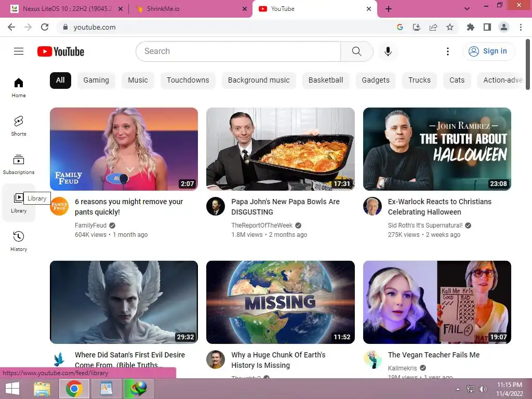Screen dimensions: 532x399
Task: Toggle Chrome side panel icon
Action: tap(487, 27)
